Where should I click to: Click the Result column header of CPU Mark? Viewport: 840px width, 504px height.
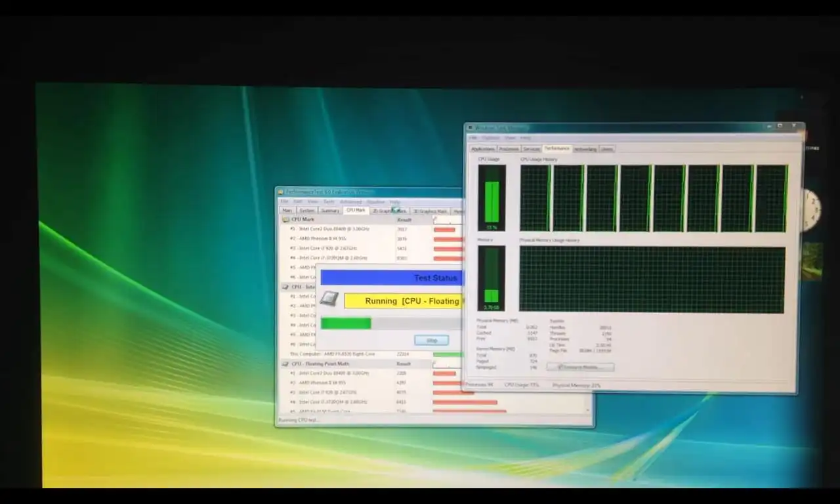coord(404,219)
